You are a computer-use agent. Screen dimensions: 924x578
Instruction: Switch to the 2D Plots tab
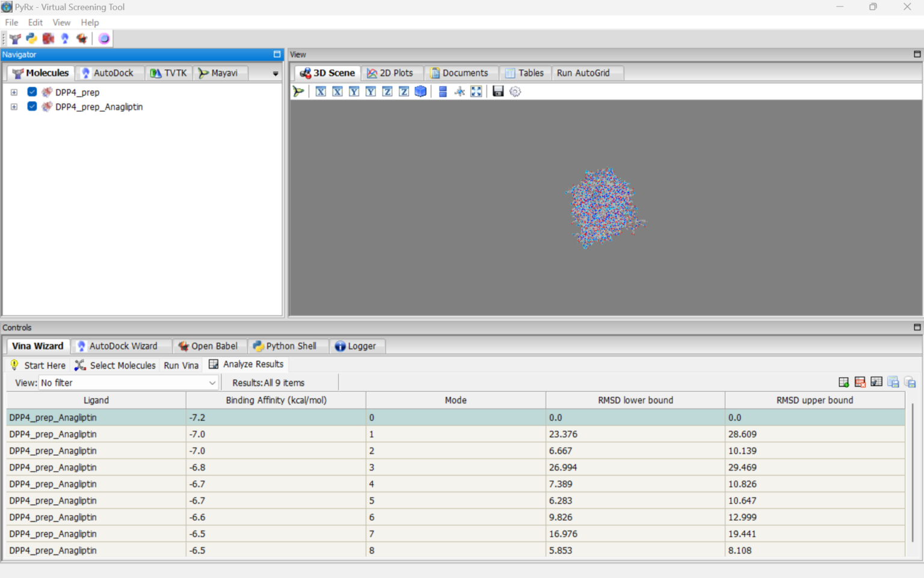(392, 72)
